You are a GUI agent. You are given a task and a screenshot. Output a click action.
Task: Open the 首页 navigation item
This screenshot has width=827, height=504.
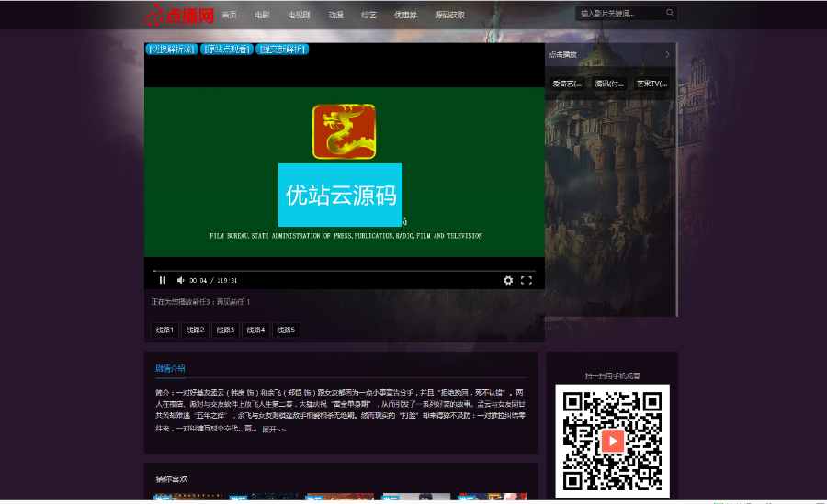(230, 15)
